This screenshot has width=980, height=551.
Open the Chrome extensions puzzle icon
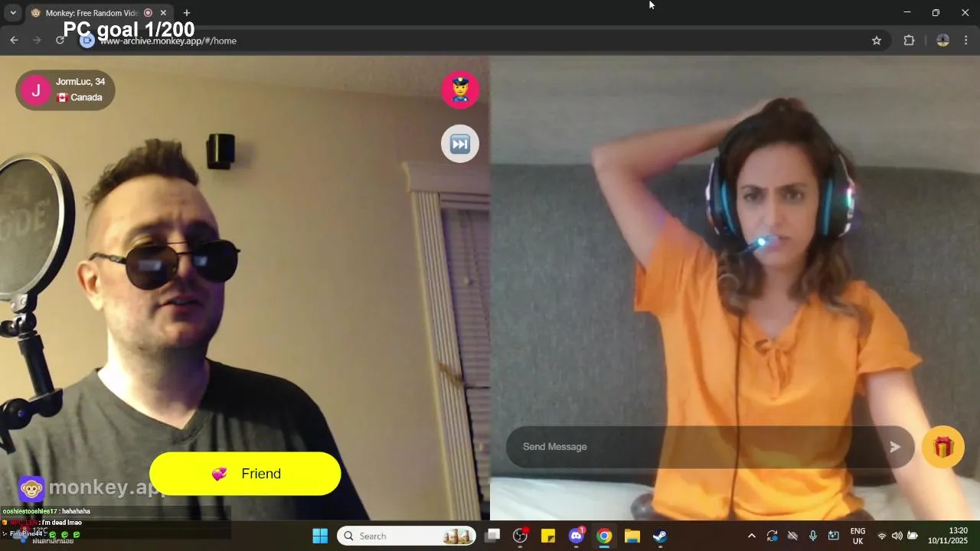click(x=909, y=41)
